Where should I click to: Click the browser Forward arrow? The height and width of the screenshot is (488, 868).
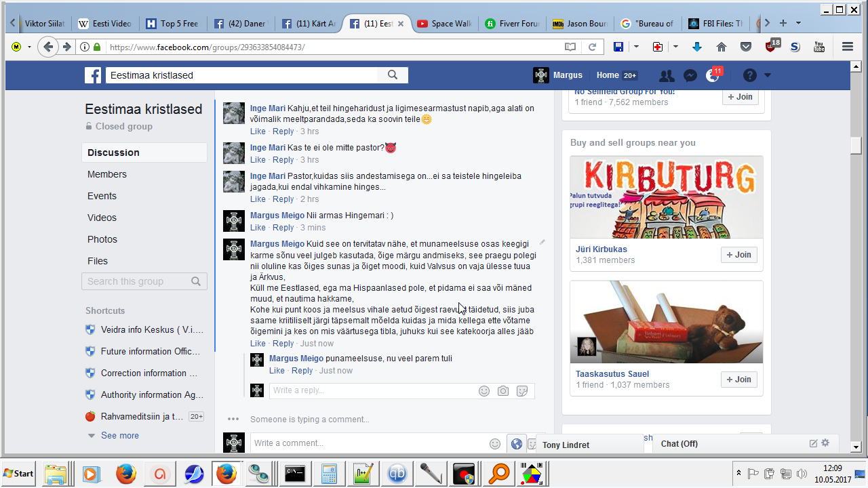pyautogui.click(x=66, y=47)
